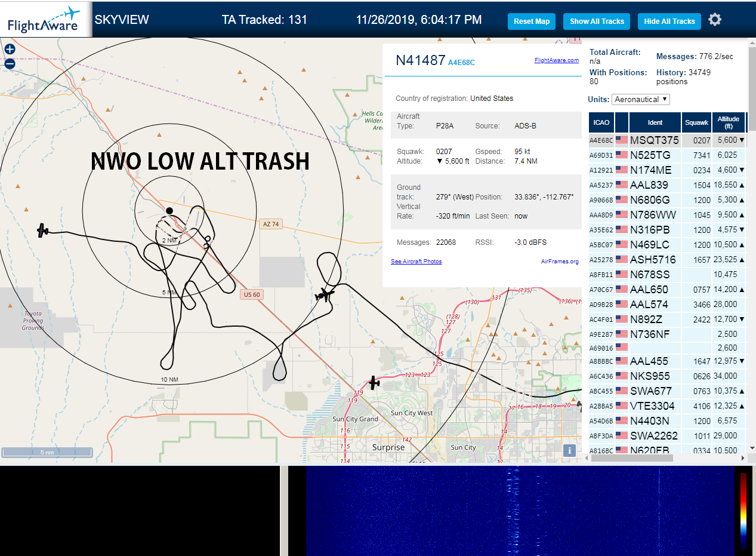Select the N316PB aircraft row
This screenshot has width=756, height=556.
[667, 230]
